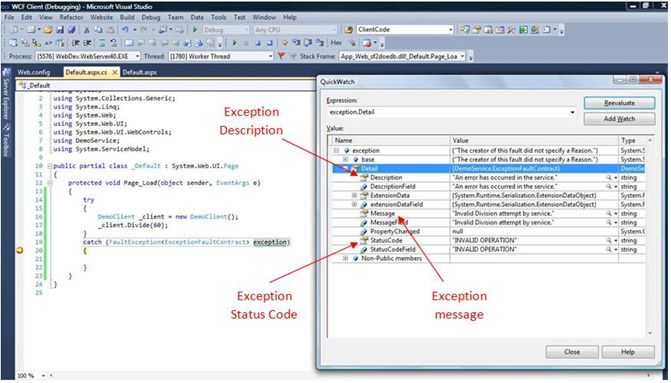The width and height of the screenshot is (671, 383).
Task: Open Process dropdown WebDev.WebServer40.EXE
Action: coord(137,56)
